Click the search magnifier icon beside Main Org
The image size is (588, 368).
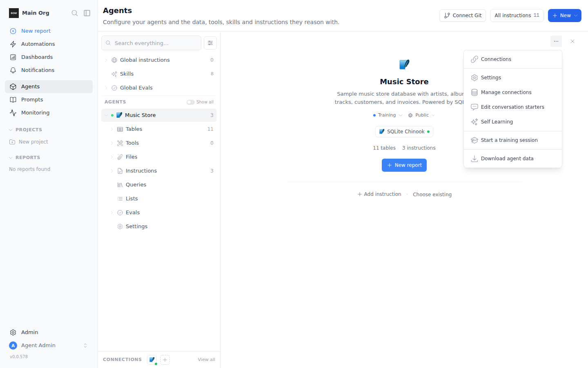pyautogui.click(x=75, y=13)
